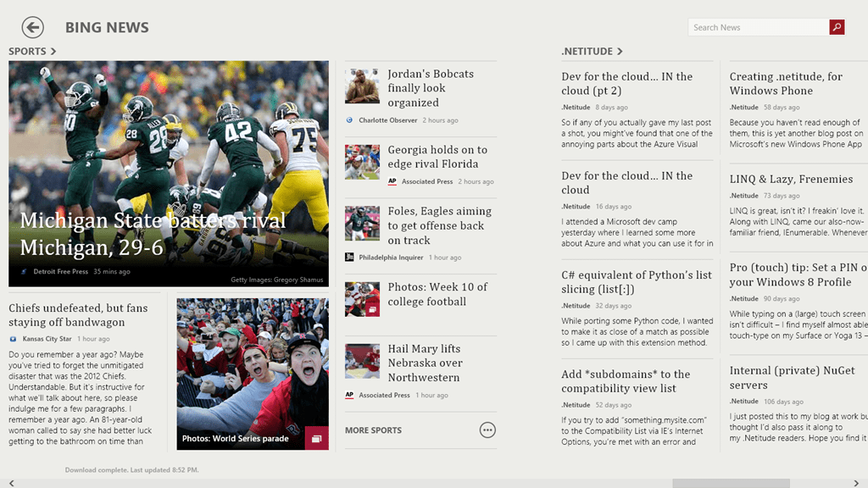
Task: Click the Kansas City Star source icon
Action: (14, 339)
